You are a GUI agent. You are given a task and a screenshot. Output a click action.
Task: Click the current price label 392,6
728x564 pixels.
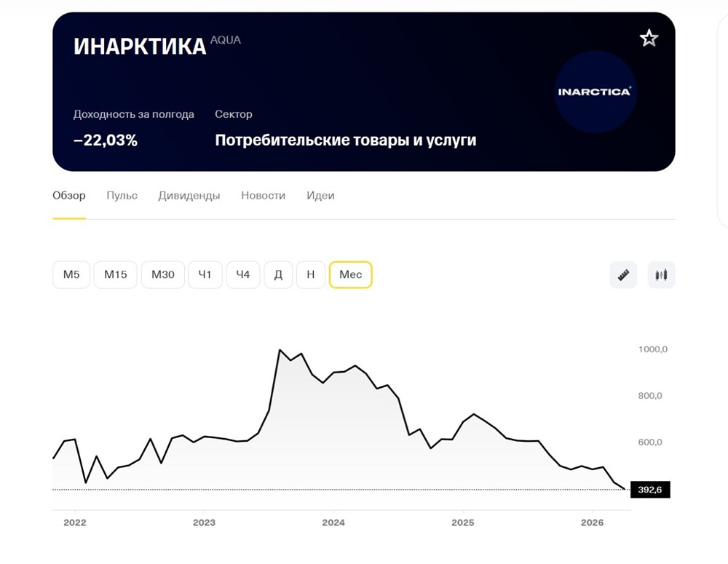click(x=651, y=490)
